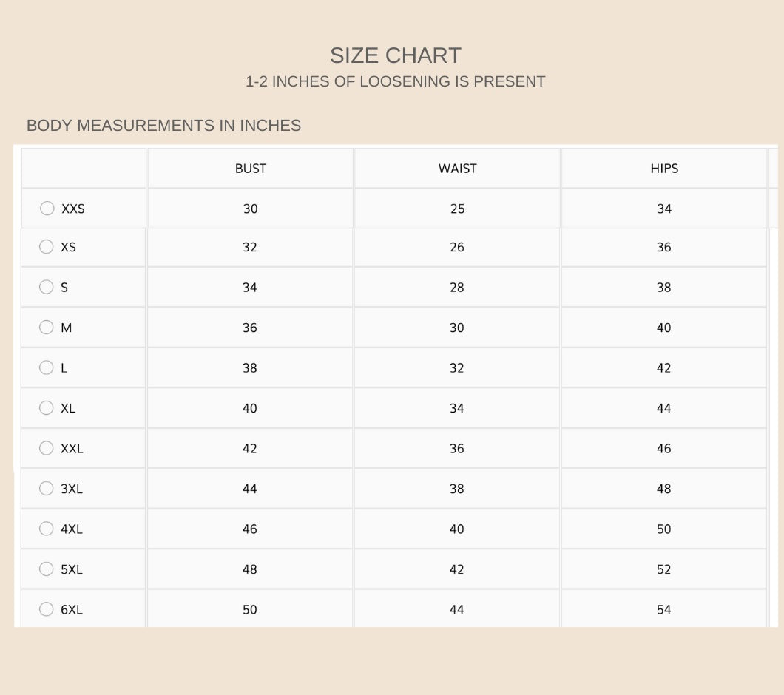784x695 pixels.
Task: Click the SIZE CHART heading
Action: click(395, 55)
